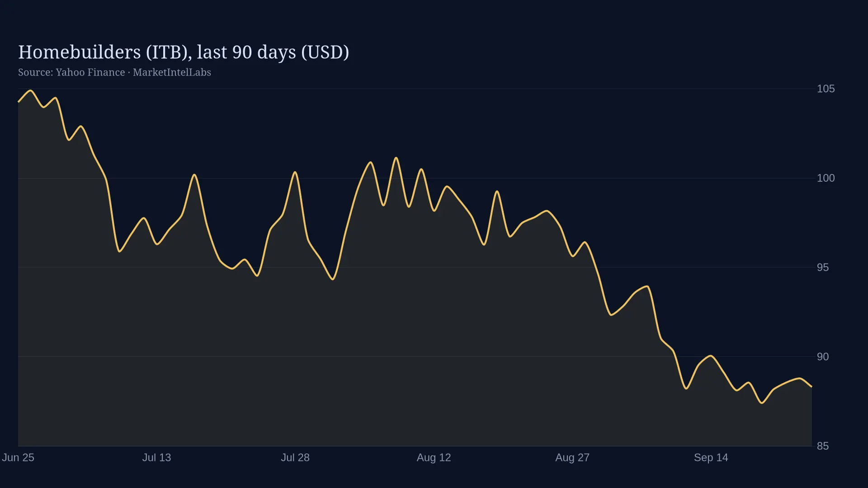Click the x-axis date label Aug 27

[x=572, y=457]
